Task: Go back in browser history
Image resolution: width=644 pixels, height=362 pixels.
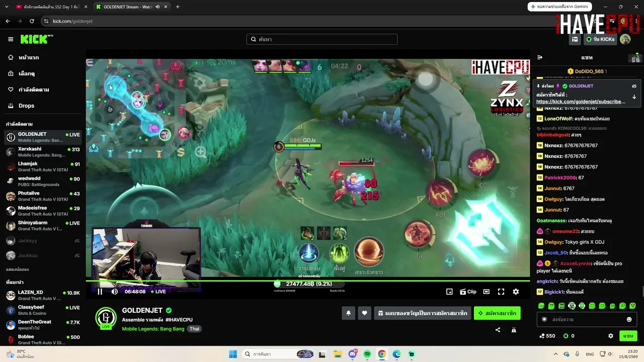Action: [8, 21]
